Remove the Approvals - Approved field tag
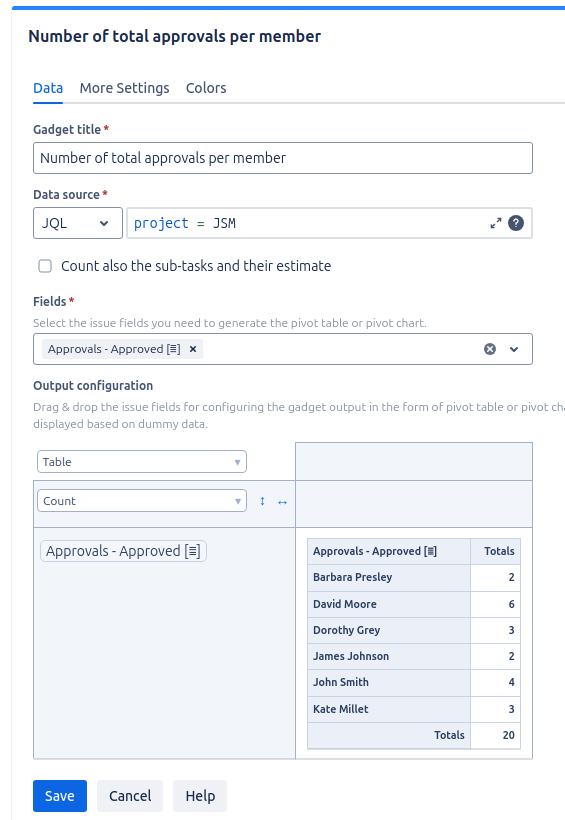The image size is (565, 820). (193, 349)
